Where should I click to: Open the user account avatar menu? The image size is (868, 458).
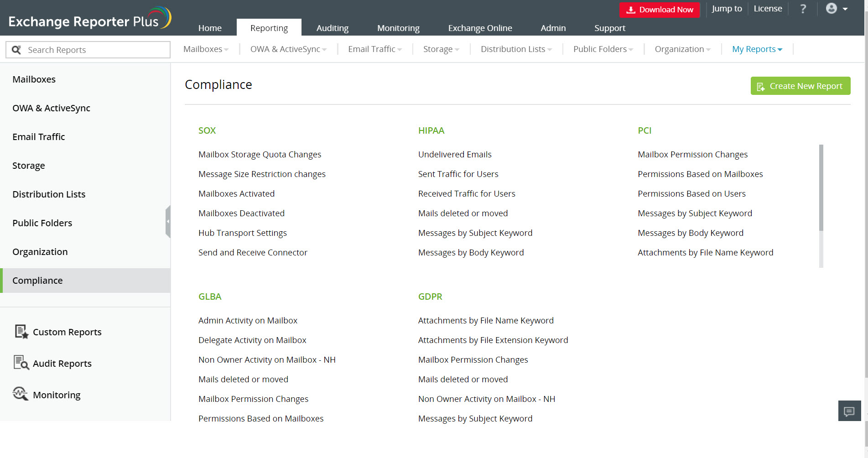[x=837, y=9]
